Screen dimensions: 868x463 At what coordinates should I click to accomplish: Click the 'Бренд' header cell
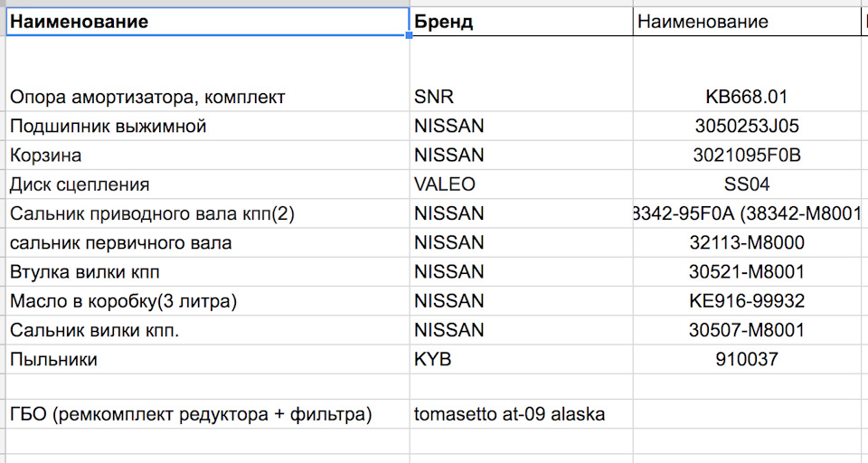(521, 22)
